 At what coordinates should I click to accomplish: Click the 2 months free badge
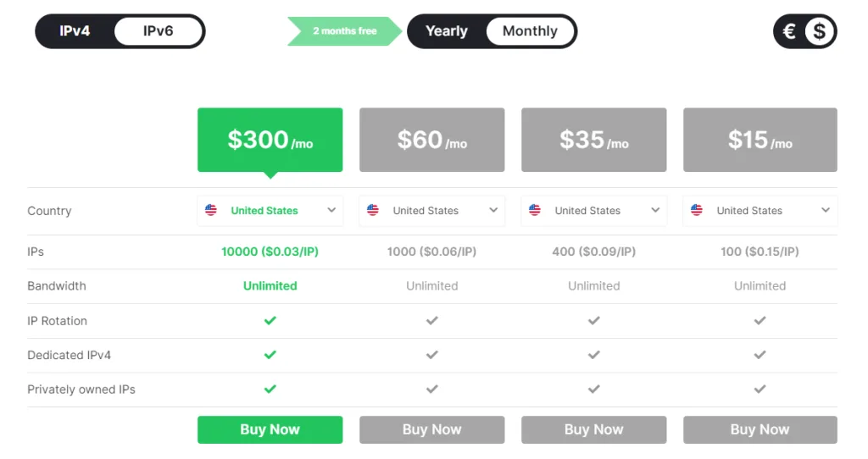pos(344,31)
